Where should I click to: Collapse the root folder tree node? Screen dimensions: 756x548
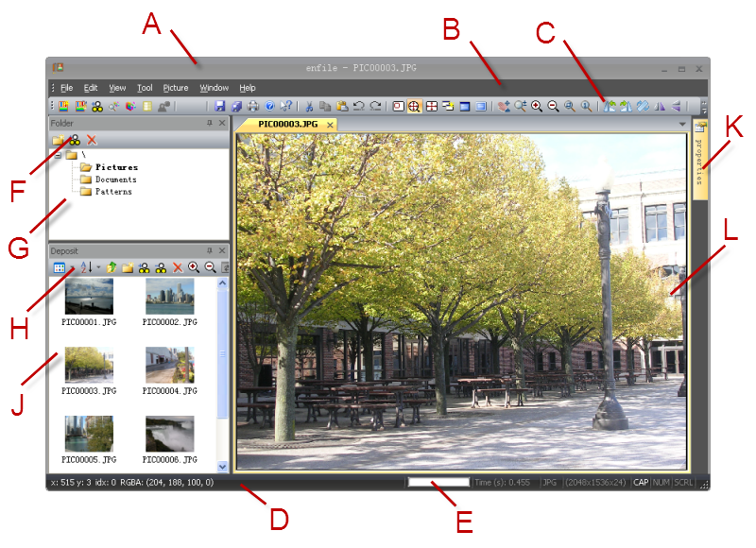coord(58,155)
